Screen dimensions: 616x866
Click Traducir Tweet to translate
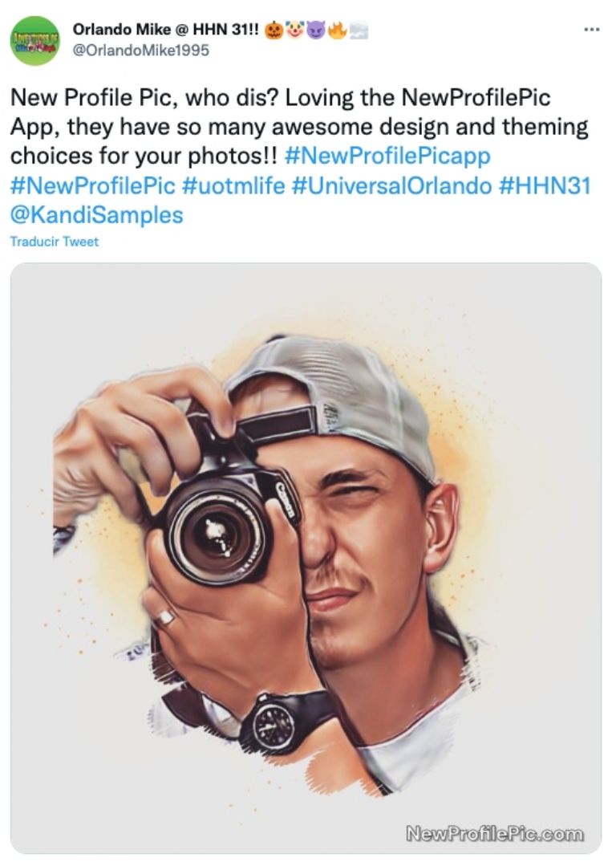54,242
